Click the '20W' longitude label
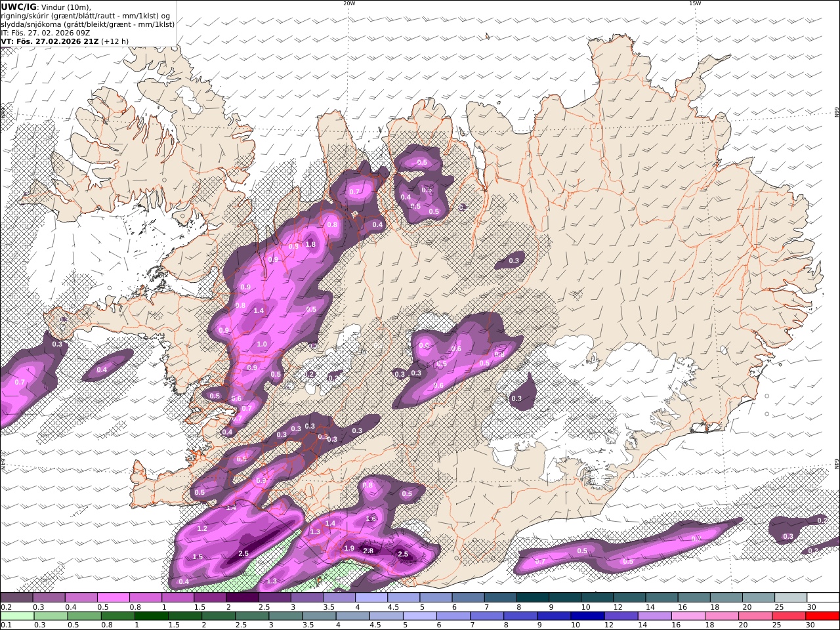The height and width of the screenshot is (630, 840). coord(349,3)
